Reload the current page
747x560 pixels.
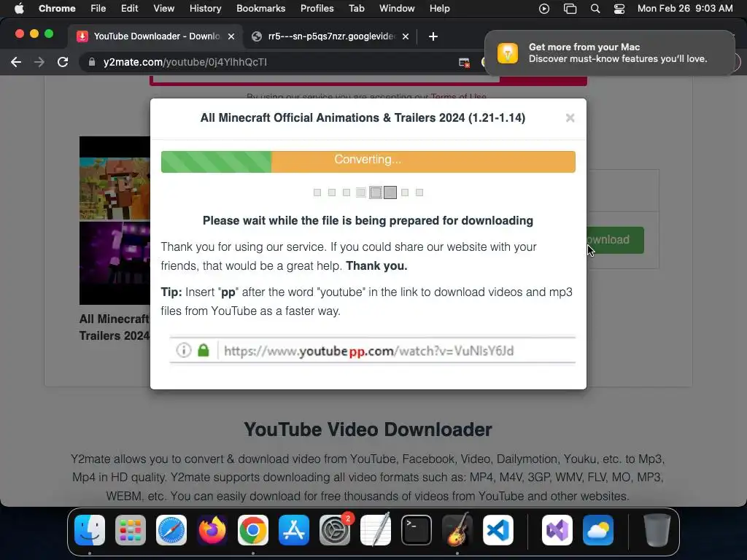pyautogui.click(x=63, y=62)
